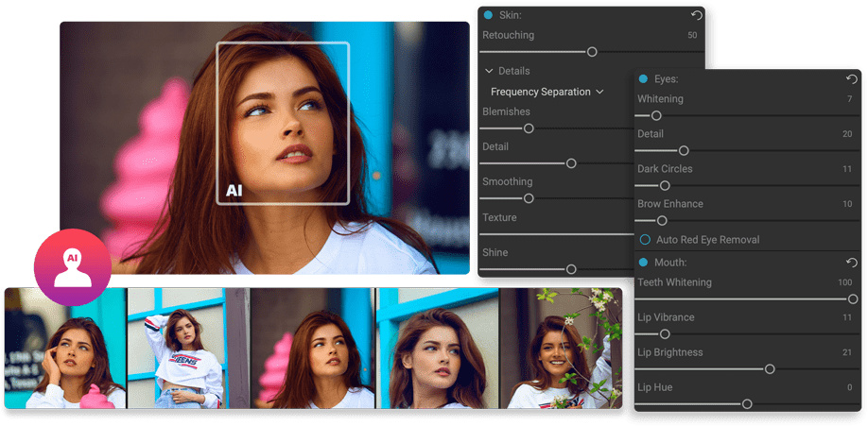This screenshot has height=426, width=868.
Task: Click the Brow Enhance value 10
Action: point(847,204)
